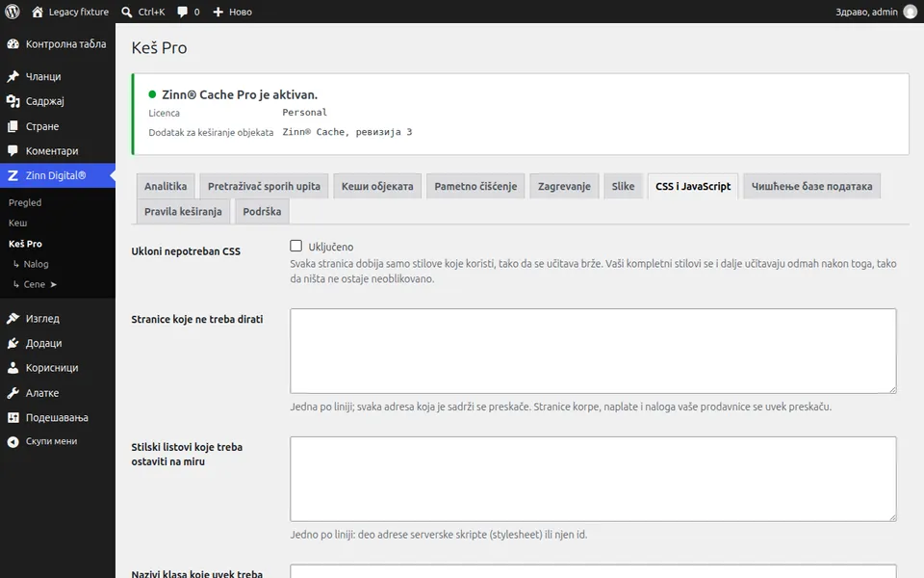Click the Корисници user icon
The height and width of the screenshot is (578, 924).
13,368
